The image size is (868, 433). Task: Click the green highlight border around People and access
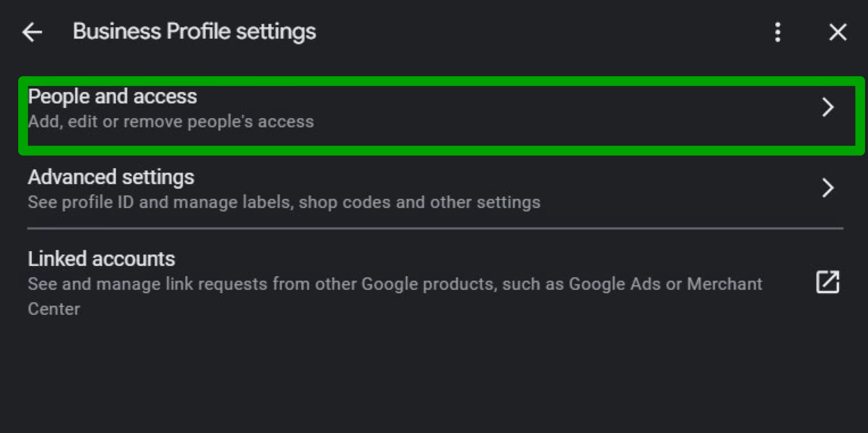(435, 81)
